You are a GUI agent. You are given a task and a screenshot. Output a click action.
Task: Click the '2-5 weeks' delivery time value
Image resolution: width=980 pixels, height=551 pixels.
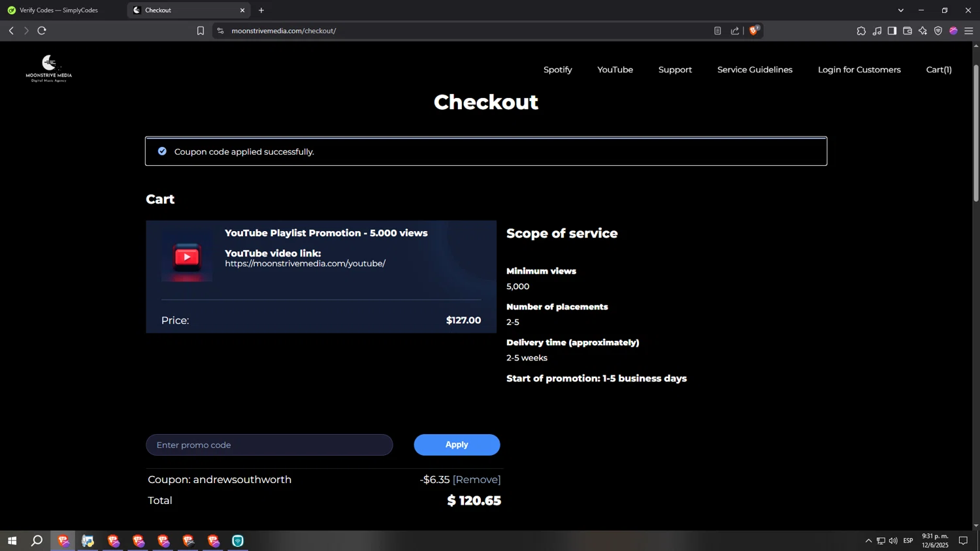pos(527,358)
